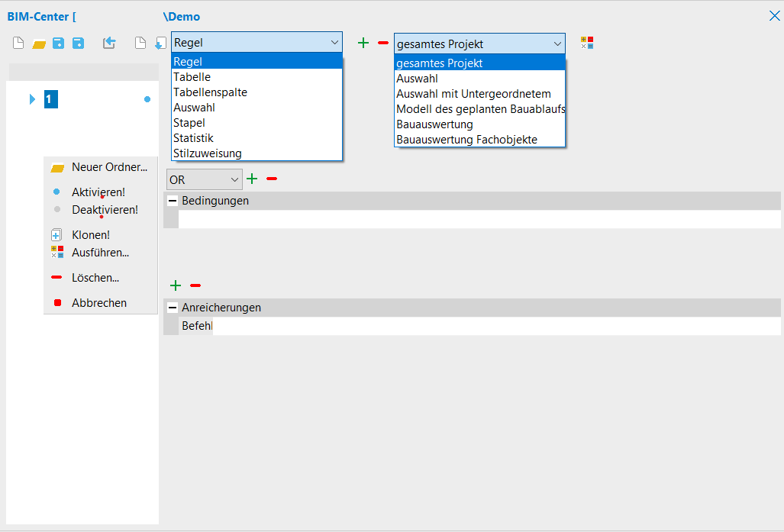Viewport: 784px width, 532px height.
Task: Expand tree item 1 with the arrow
Action: click(x=32, y=99)
